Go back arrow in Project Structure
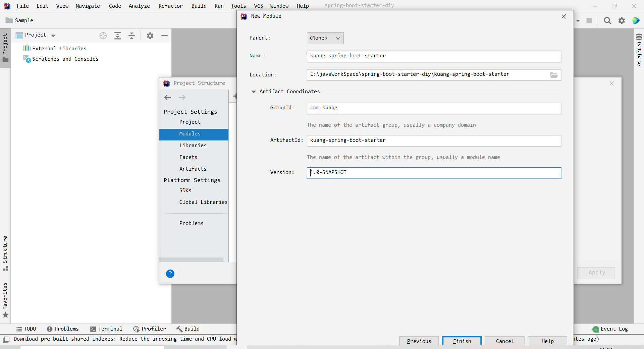Image resolution: width=644 pixels, height=349 pixels. pos(168,98)
